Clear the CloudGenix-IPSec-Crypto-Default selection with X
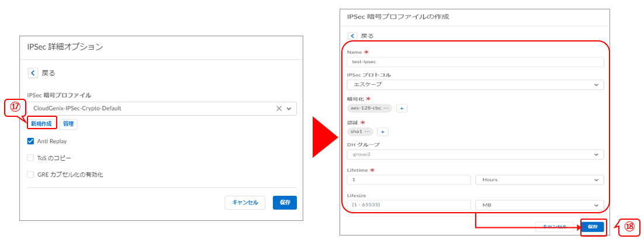 point(279,109)
